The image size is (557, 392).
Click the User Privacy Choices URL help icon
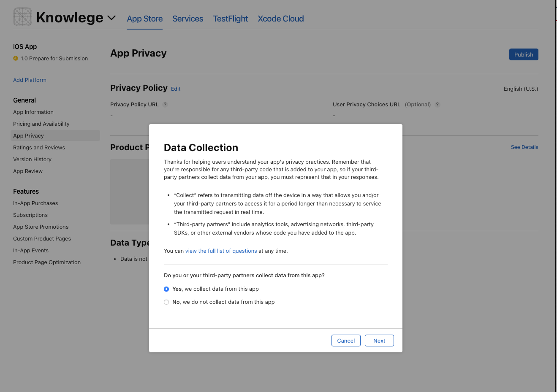[437, 104]
